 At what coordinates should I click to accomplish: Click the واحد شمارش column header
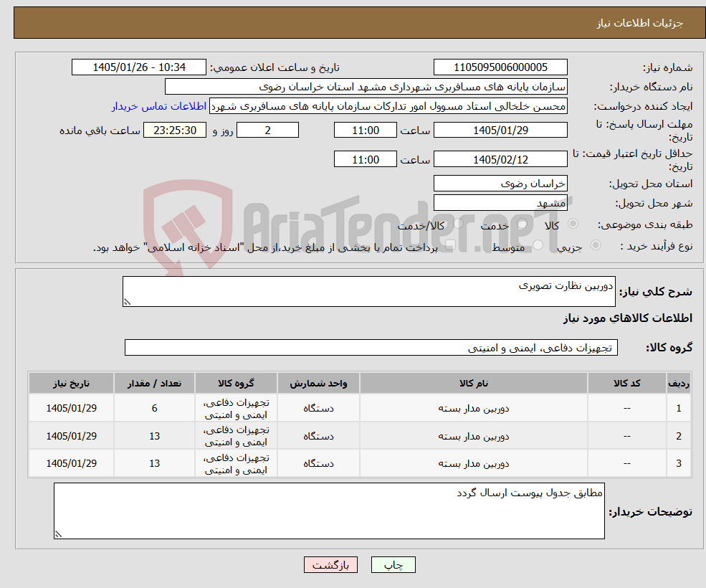click(318, 383)
